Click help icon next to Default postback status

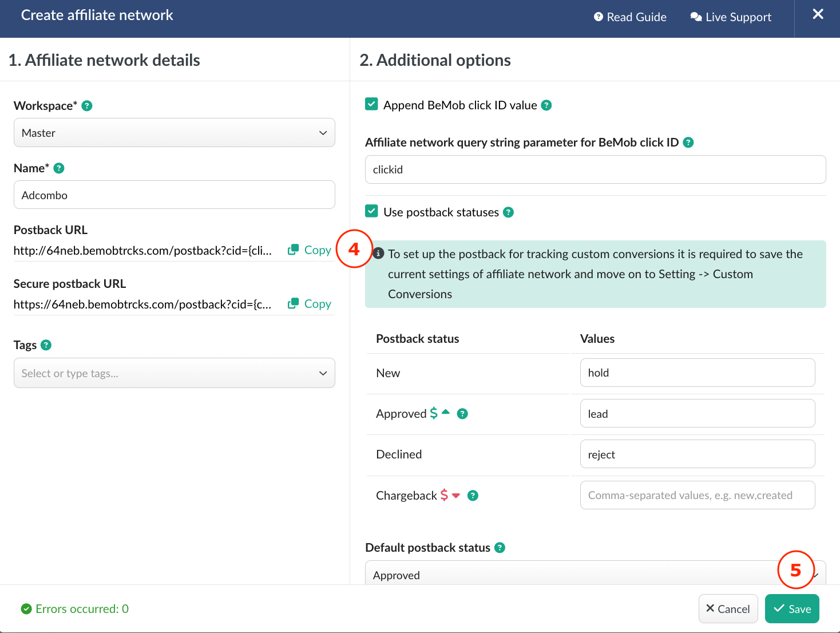pyautogui.click(x=500, y=548)
